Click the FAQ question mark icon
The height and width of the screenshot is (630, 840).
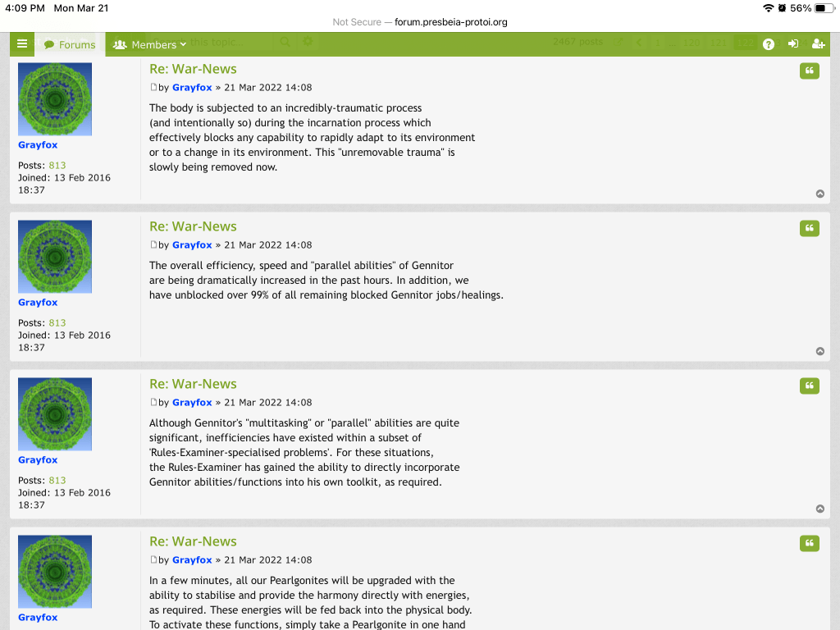pos(769,44)
